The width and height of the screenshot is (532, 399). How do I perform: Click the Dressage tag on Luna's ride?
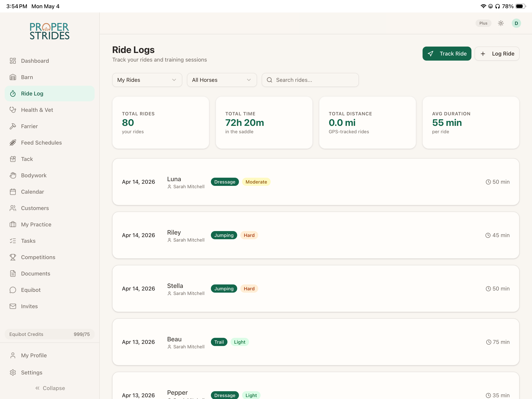click(225, 182)
